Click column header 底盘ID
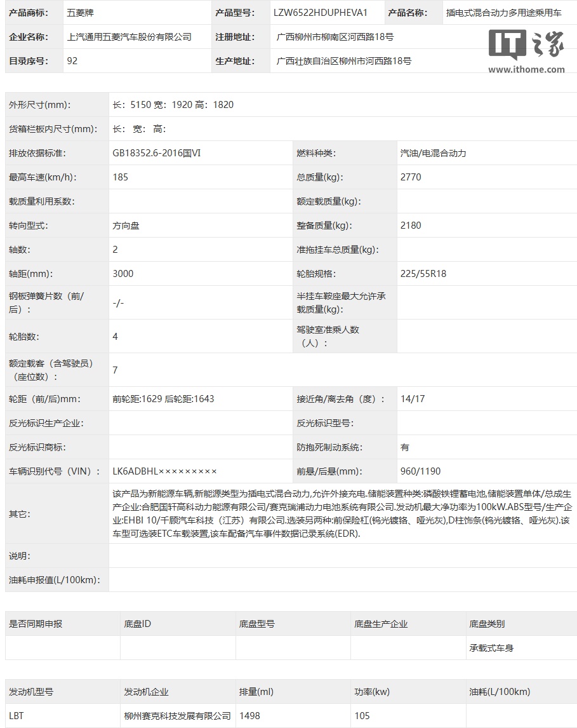Screen dimensions: 577x728 (137, 624)
